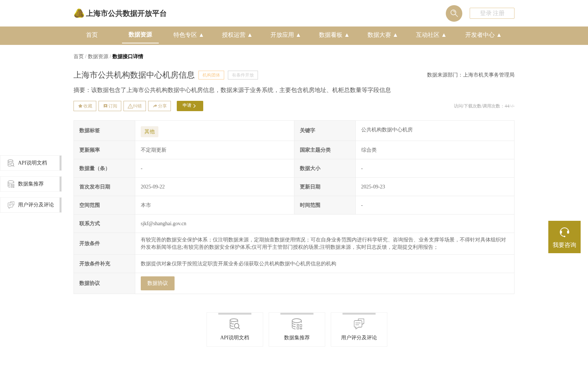The image size is (588, 368).
Task: Click the 其他 data tag
Action: pyautogui.click(x=150, y=132)
